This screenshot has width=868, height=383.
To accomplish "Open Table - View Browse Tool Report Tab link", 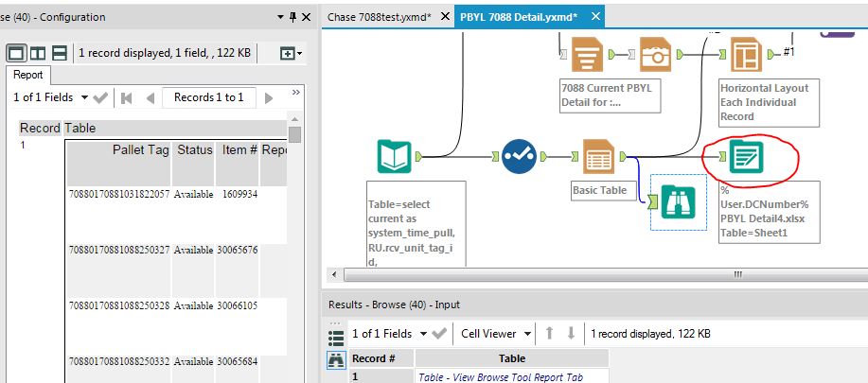I will click(x=501, y=377).
